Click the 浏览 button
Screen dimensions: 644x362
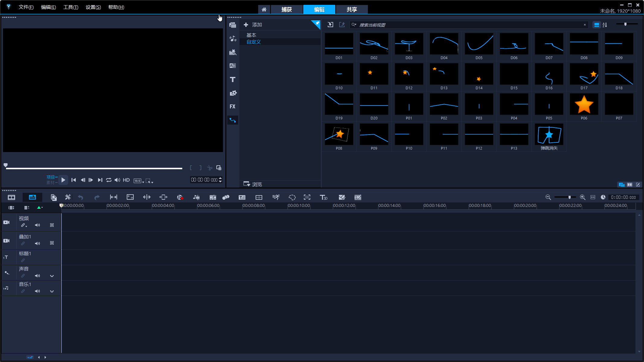(253, 184)
